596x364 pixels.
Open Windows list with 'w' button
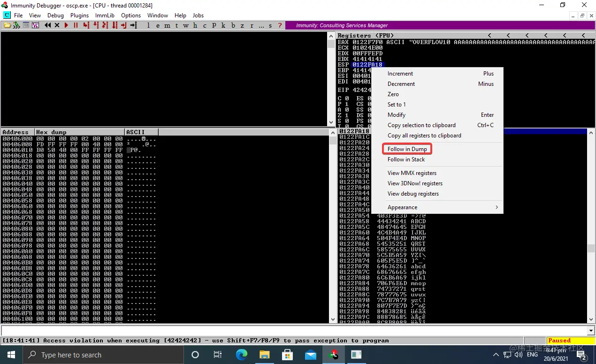(x=186, y=25)
